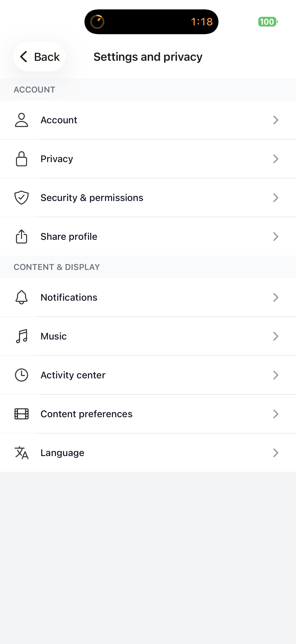Go Back from Settings and privacy
The image size is (296, 644).
coord(39,57)
